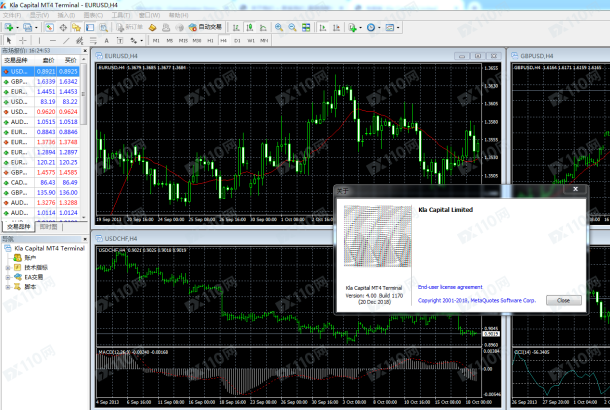Screen dimensions: 610x410
Task: Open the profiles dropdown arrow
Action: [36, 28]
